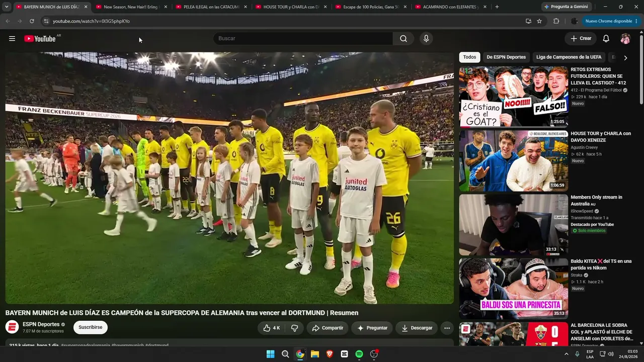Screen dimensions: 644x362
Task: Select the 'Todos' filter chip
Action: 469,57
